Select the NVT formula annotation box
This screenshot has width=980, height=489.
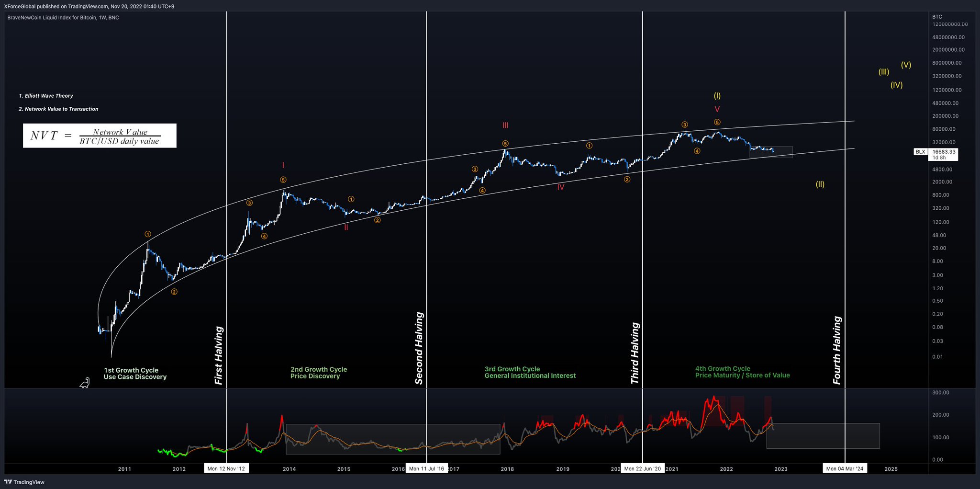[100, 136]
